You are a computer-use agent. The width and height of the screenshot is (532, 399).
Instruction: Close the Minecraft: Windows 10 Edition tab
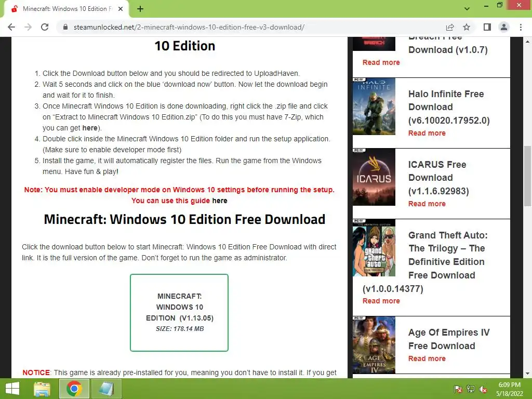coord(121,9)
